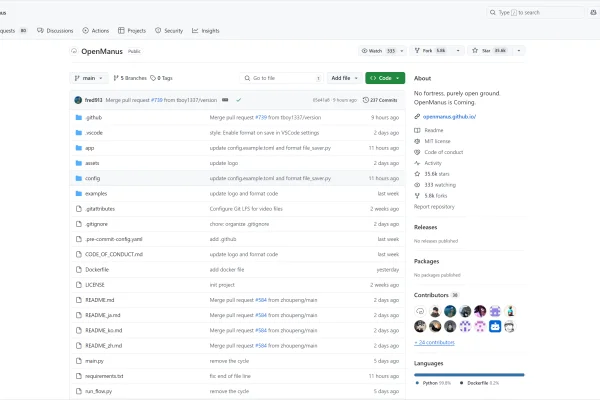Open the .vscode folder icon
Image resolution: width=600 pixels, height=400 pixels.
coord(79,133)
